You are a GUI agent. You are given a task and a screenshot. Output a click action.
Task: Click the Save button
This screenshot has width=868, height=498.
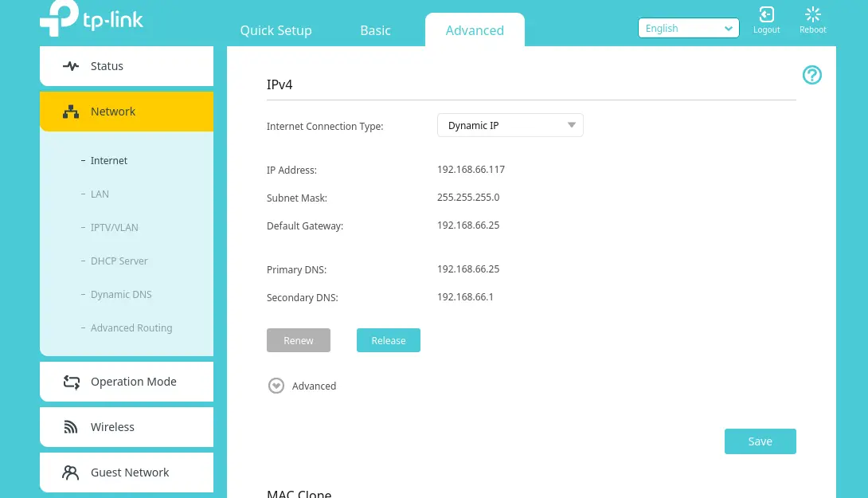click(760, 441)
